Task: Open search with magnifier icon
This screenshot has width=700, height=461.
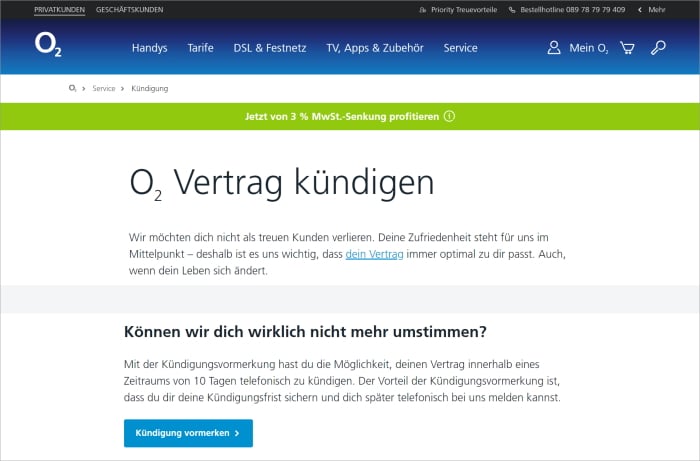Action: coord(658,48)
